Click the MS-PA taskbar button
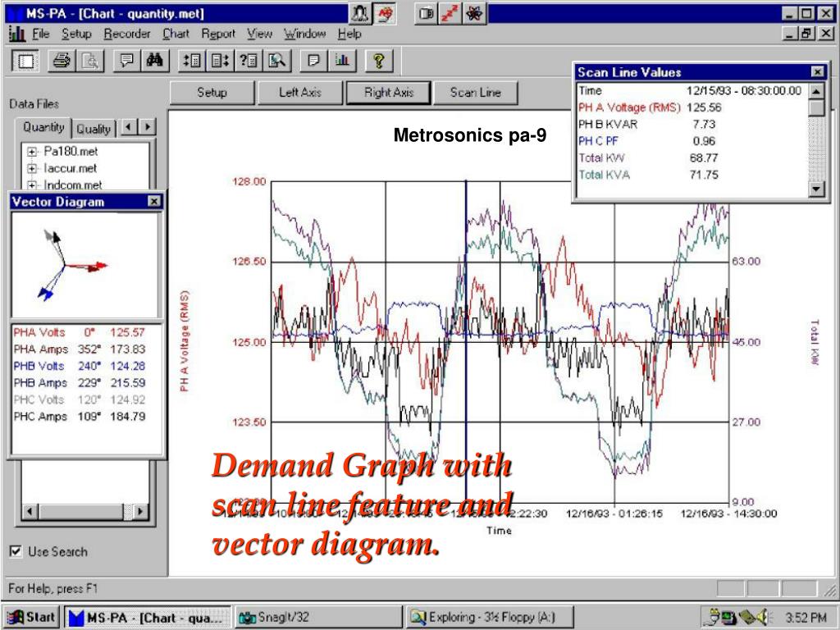Image resolution: width=840 pixels, height=630 pixels. (x=148, y=617)
